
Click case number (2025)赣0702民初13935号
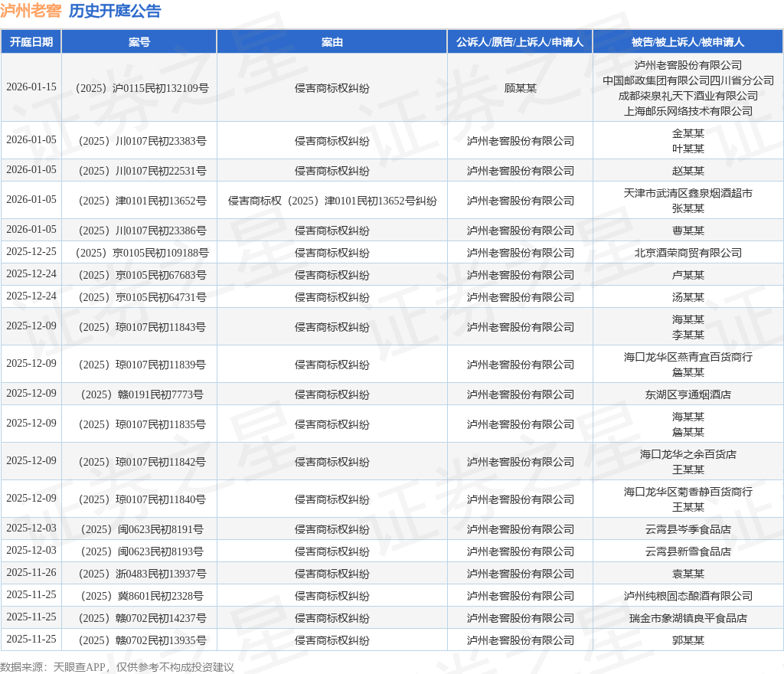coord(142,640)
